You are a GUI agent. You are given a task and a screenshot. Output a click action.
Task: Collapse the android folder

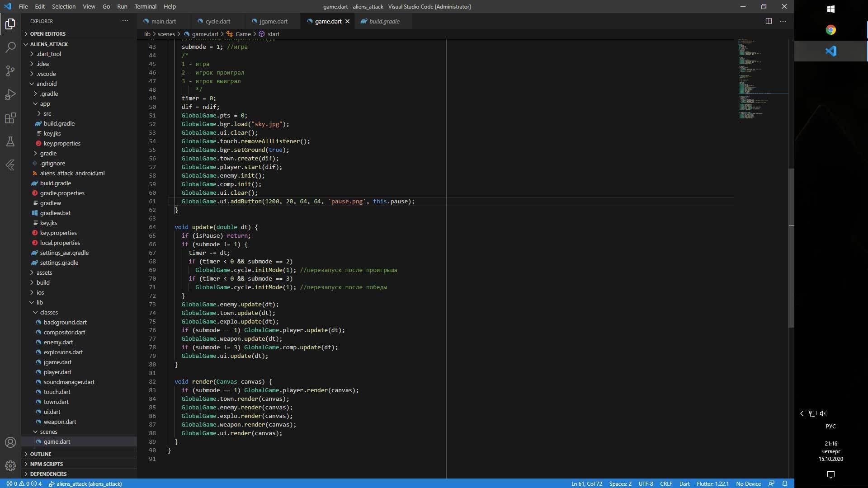click(x=46, y=84)
